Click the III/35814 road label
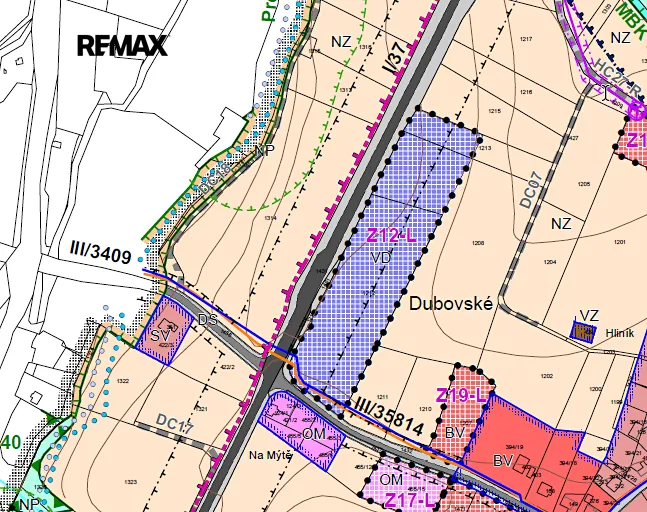This screenshot has height=512, width=647. (389, 416)
